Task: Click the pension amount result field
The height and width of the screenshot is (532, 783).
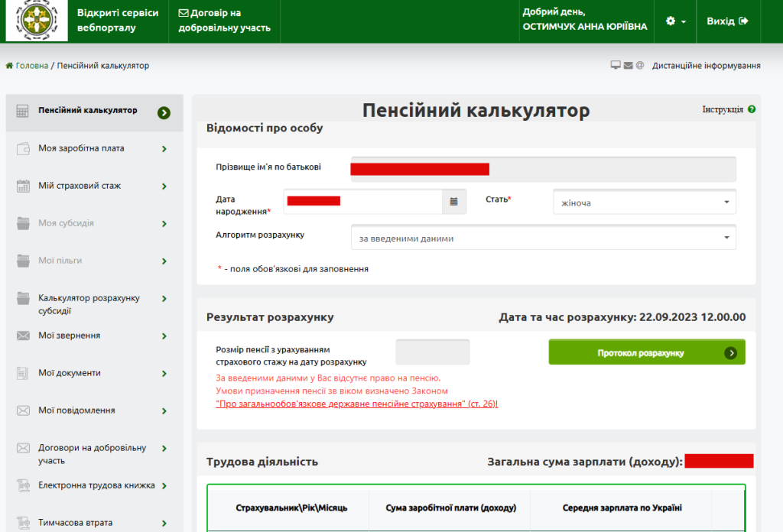Action: pyautogui.click(x=432, y=351)
